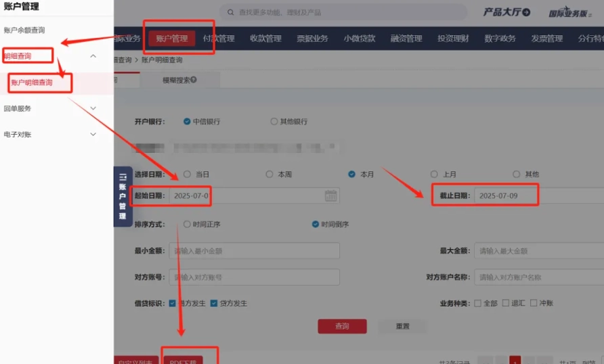
Task: Open 账户明细查询 in sidebar
Action: click(32, 83)
